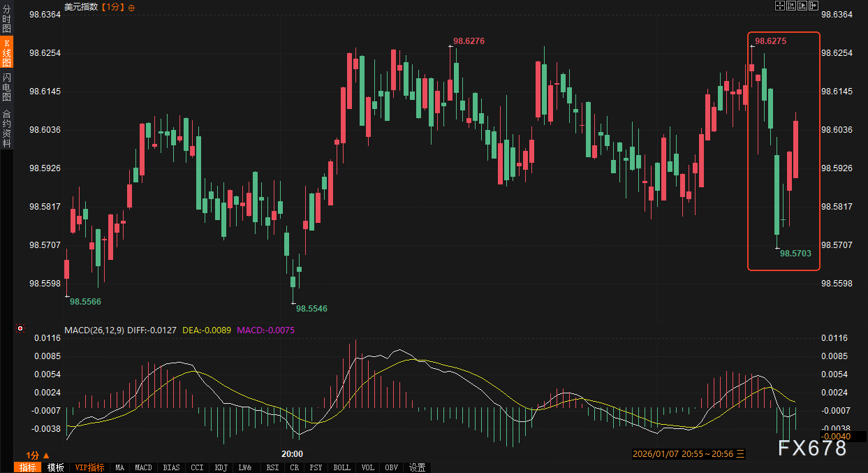This screenshot has height=473, width=868.
Task: Select the 指标 bottom tab
Action: [27, 467]
